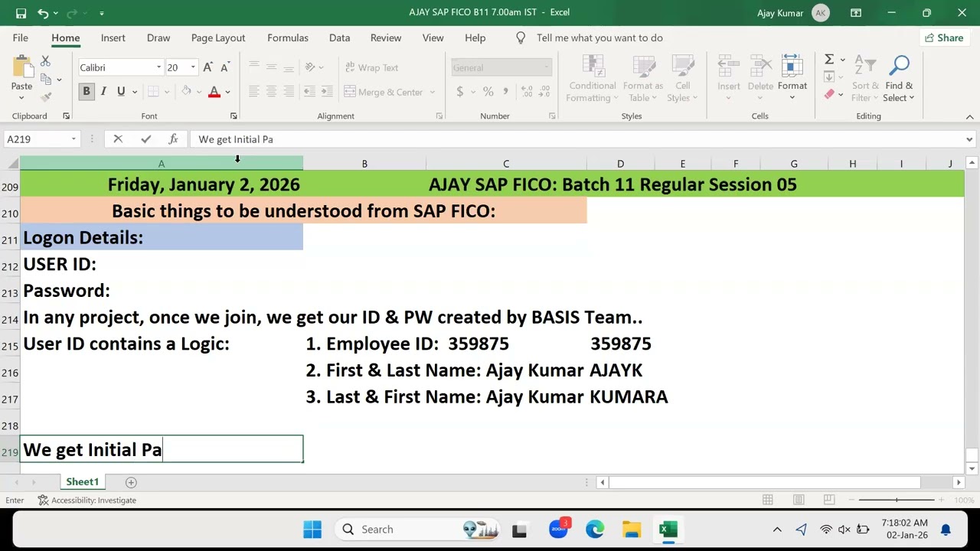This screenshot has height=551, width=980.
Task: Open the Windows Start button
Action: pyautogui.click(x=312, y=530)
